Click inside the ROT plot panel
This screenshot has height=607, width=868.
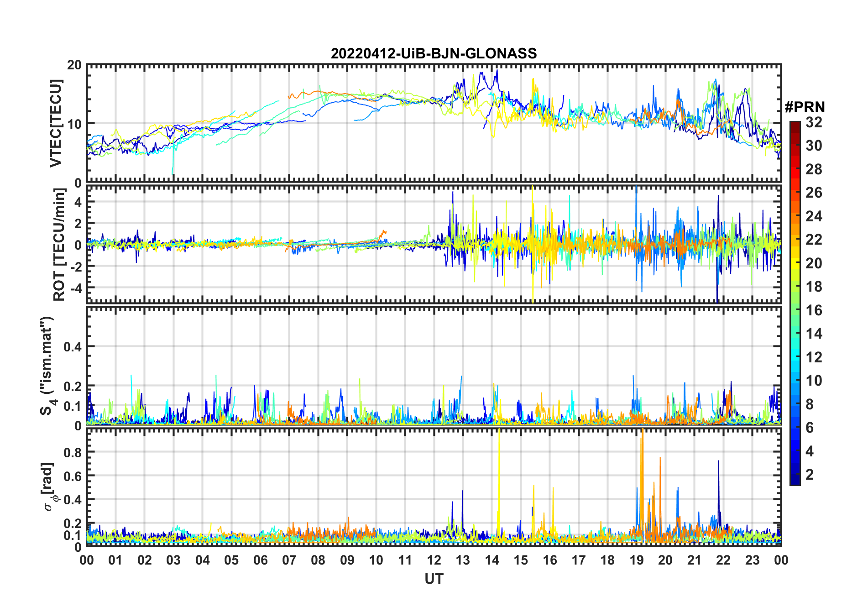click(x=434, y=244)
